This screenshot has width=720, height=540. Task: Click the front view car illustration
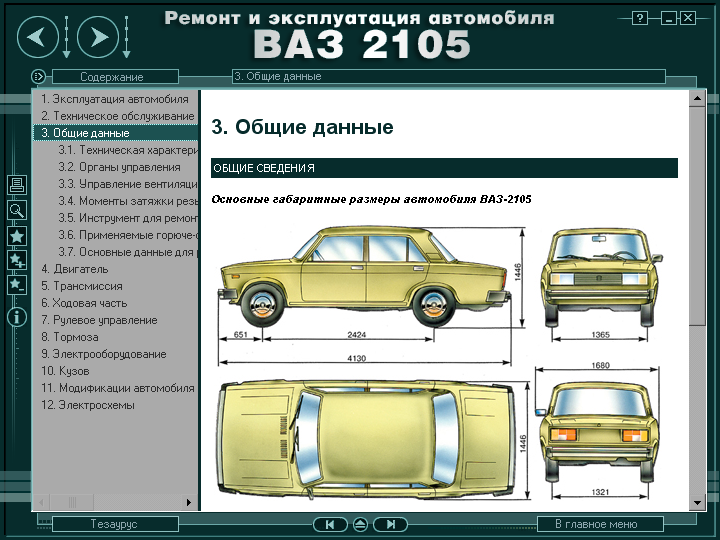coord(601,277)
